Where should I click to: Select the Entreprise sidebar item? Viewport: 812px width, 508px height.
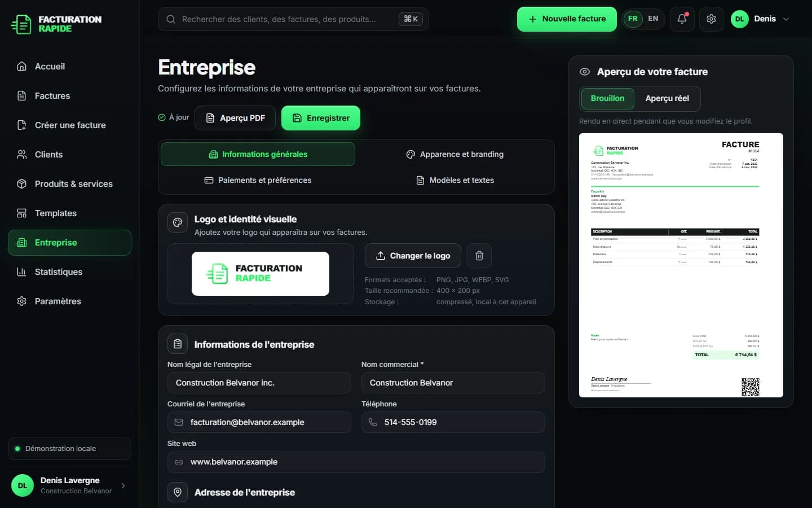point(69,243)
